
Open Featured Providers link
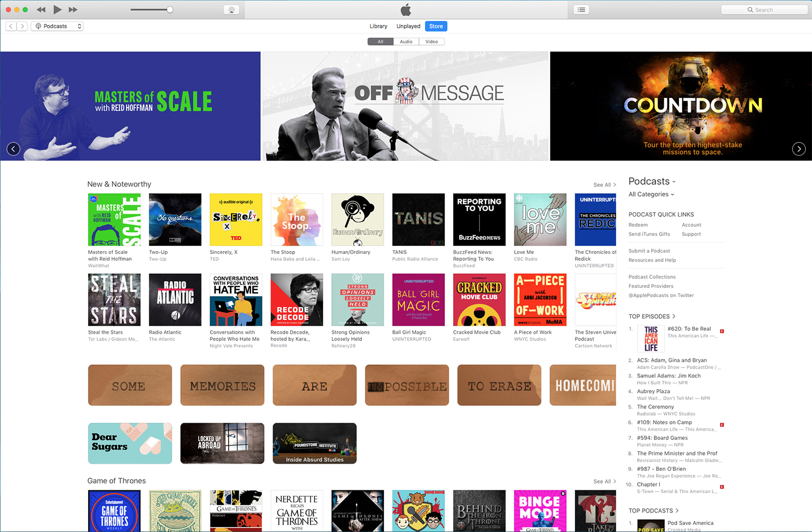tap(651, 286)
